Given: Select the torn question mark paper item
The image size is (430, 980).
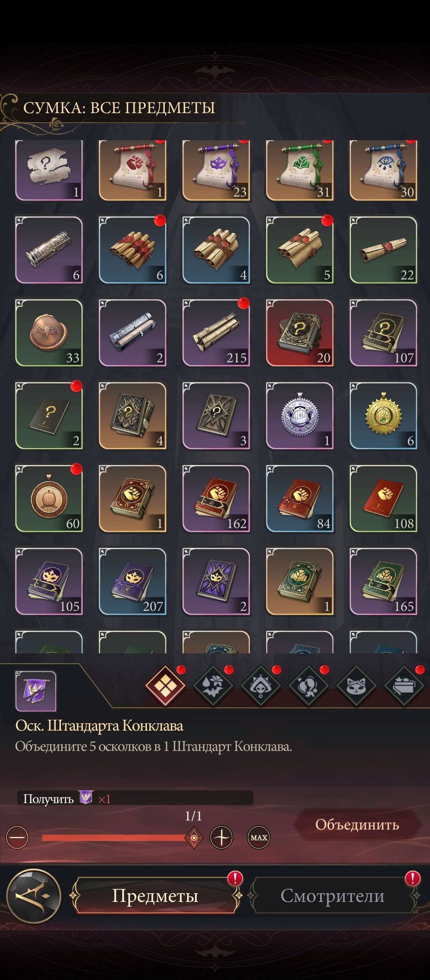Looking at the screenshot, I should pyautogui.click(x=49, y=170).
